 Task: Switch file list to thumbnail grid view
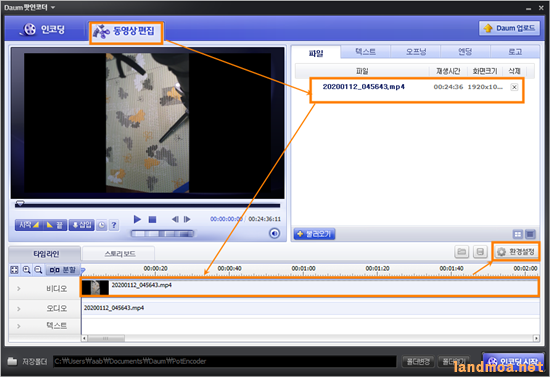518,234
